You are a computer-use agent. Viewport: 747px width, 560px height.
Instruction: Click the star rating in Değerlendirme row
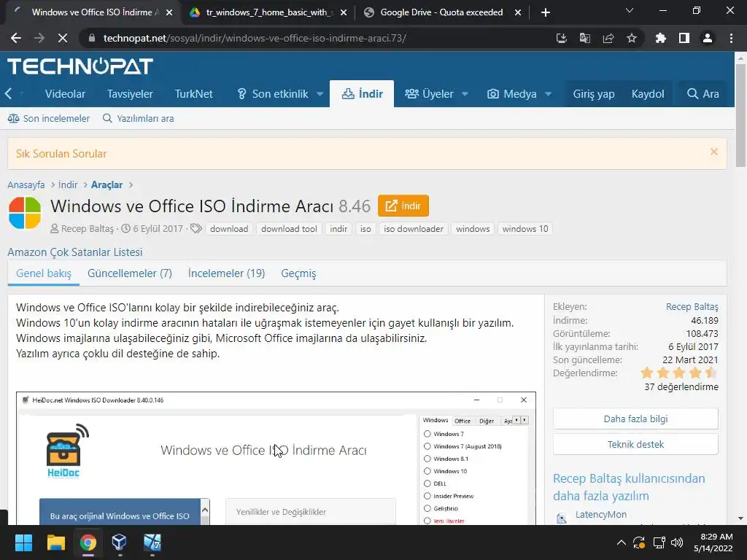click(679, 373)
